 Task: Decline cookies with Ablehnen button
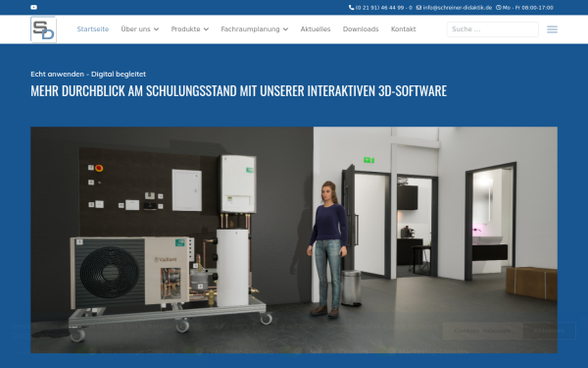(549, 331)
